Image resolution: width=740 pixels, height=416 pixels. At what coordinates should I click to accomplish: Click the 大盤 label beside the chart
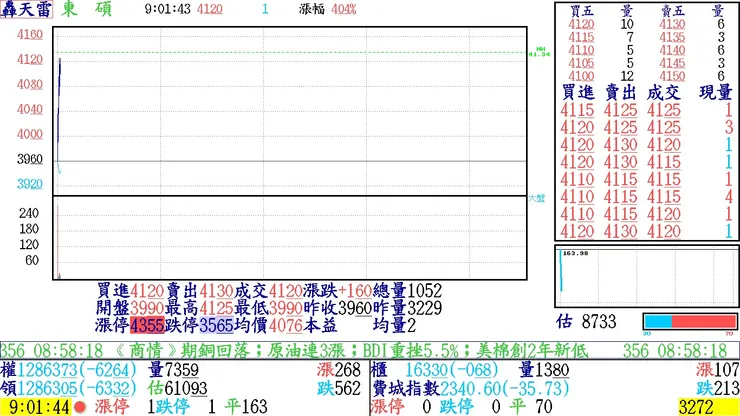point(537,198)
